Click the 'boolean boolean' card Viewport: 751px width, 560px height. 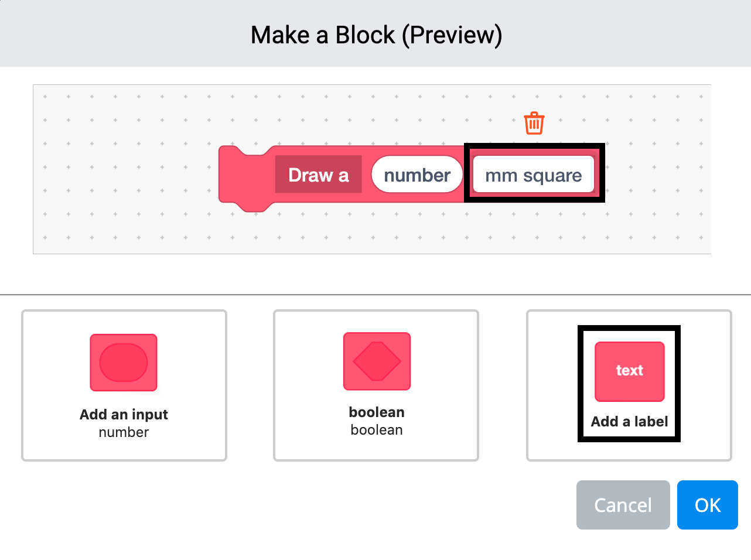pyautogui.click(x=376, y=385)
